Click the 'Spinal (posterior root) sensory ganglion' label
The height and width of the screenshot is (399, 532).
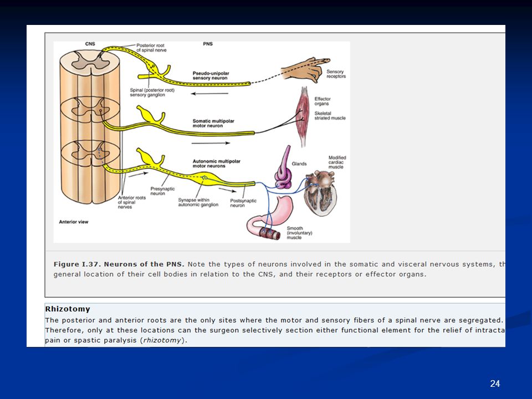152,93
